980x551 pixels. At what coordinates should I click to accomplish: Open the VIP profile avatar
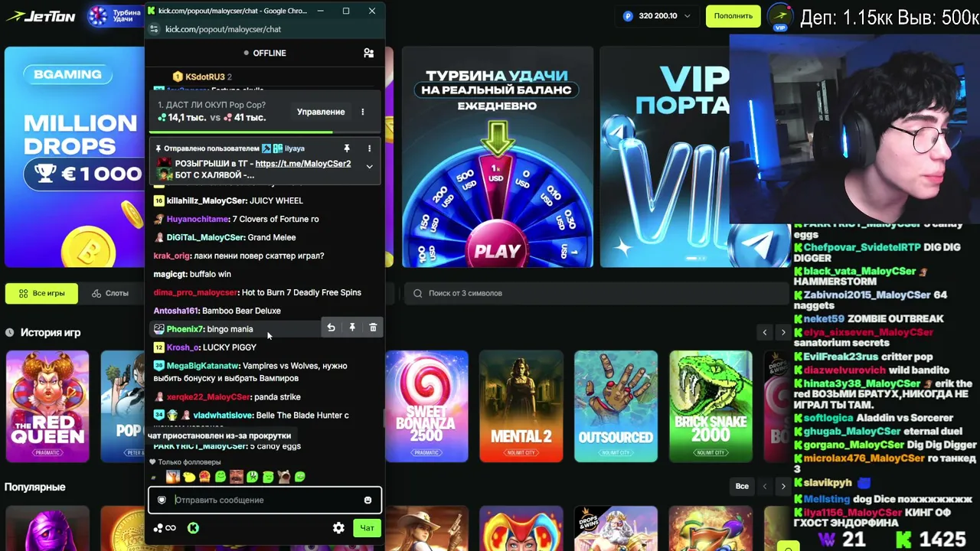[780, 17]
